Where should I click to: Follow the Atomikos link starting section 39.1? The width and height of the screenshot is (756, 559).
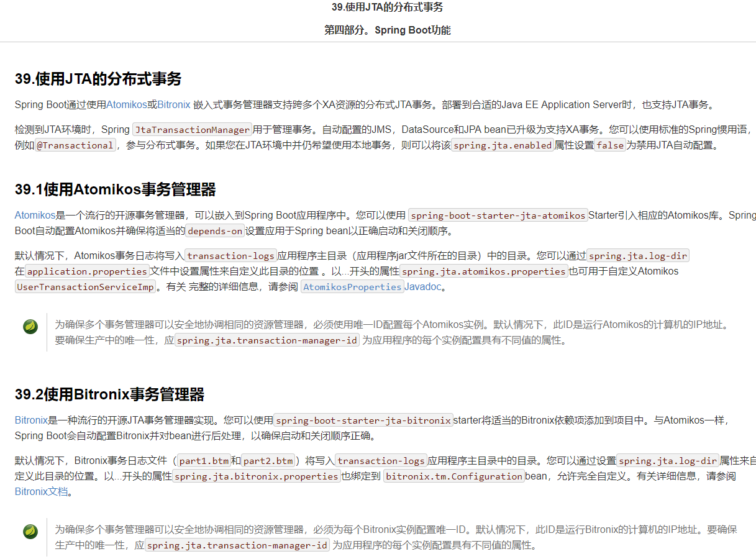35,216
